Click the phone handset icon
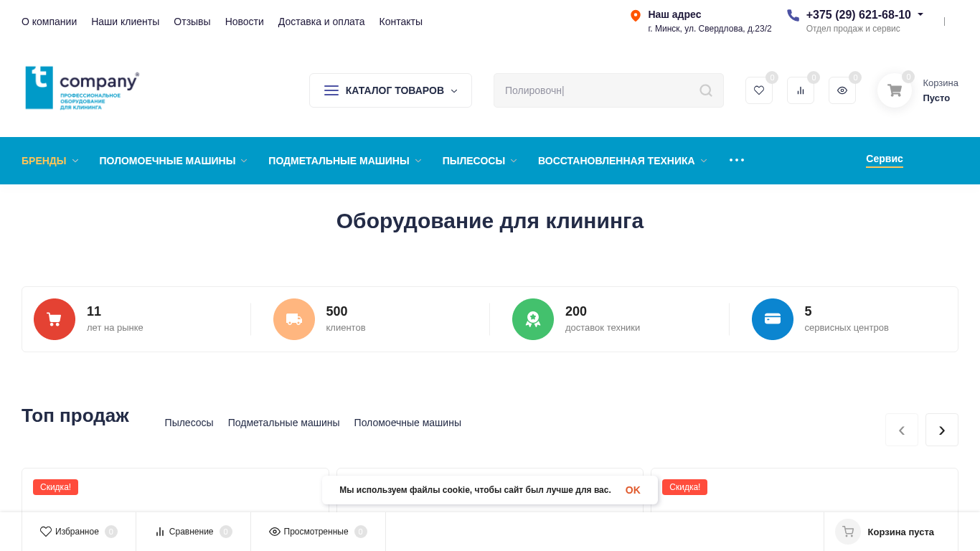Screen dimensions: 980x551 pos(793,15)
